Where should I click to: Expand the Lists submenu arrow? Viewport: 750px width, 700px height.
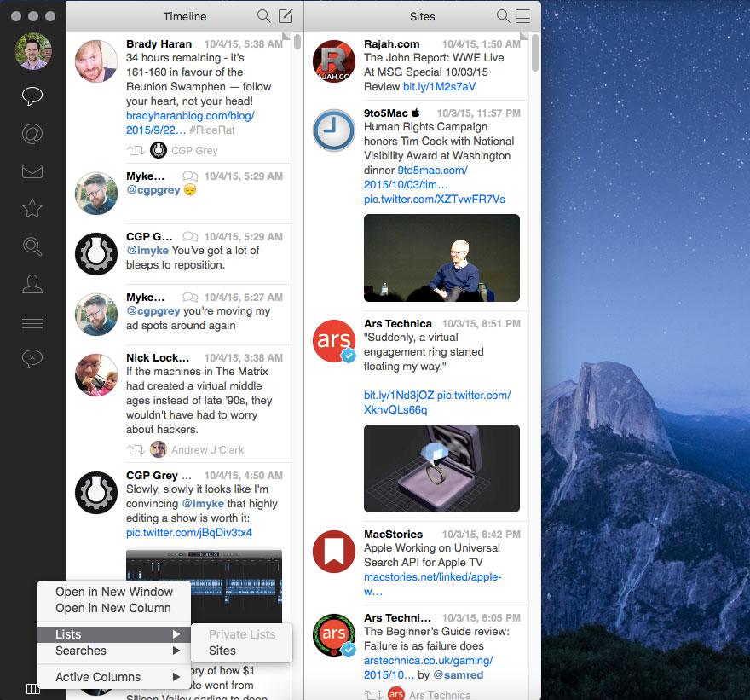(x=176, y=634)
